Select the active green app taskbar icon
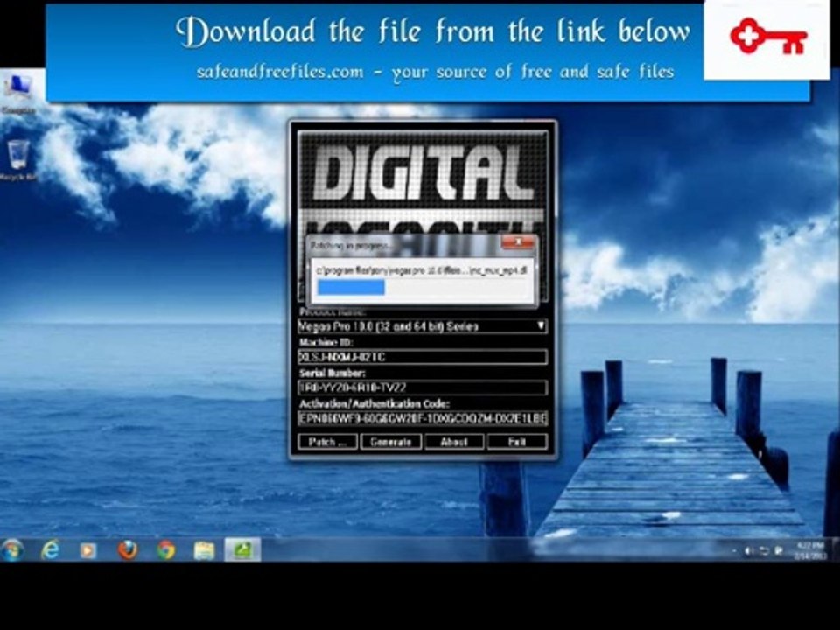 point(242,550)
